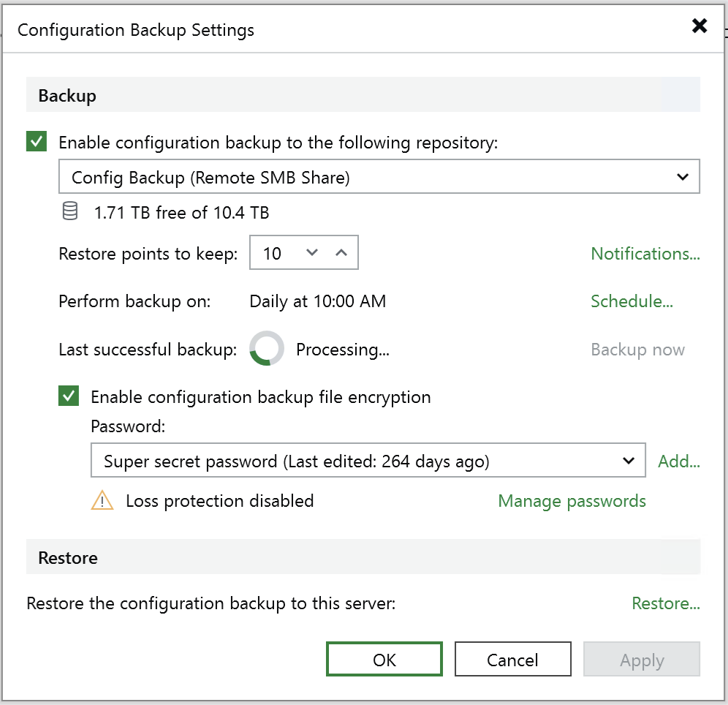Image resolution: width=728 pixels, height=705 pixels.
Task: Open the Config Backup repository dropdown
Action: [x=379, y=176]
